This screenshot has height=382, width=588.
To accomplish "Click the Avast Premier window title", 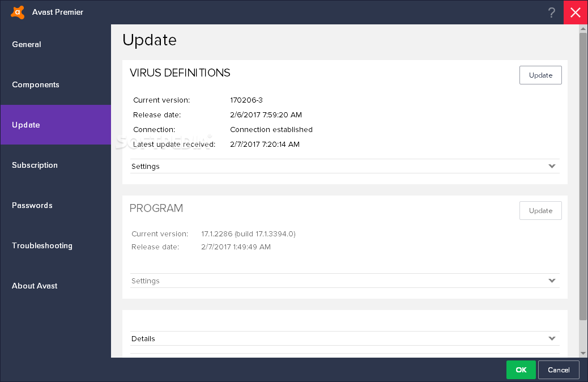I will tap(58, 12).
